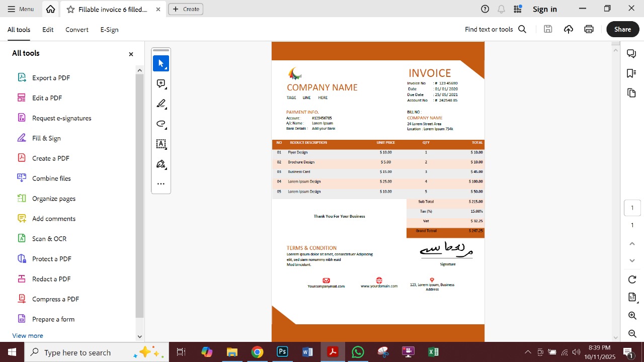Click the Find text or tools search field
Screen dimensions: 644x362
pos(495,29)
